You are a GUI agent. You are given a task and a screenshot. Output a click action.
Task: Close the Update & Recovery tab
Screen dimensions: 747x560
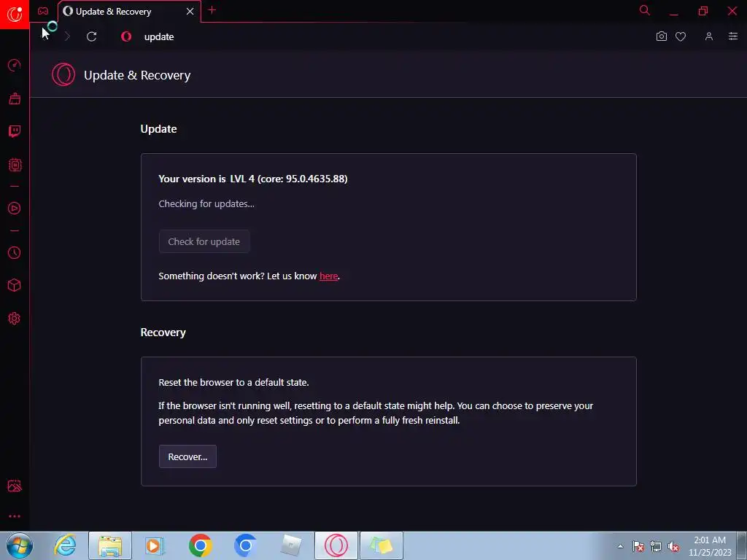tap(190, 12)
